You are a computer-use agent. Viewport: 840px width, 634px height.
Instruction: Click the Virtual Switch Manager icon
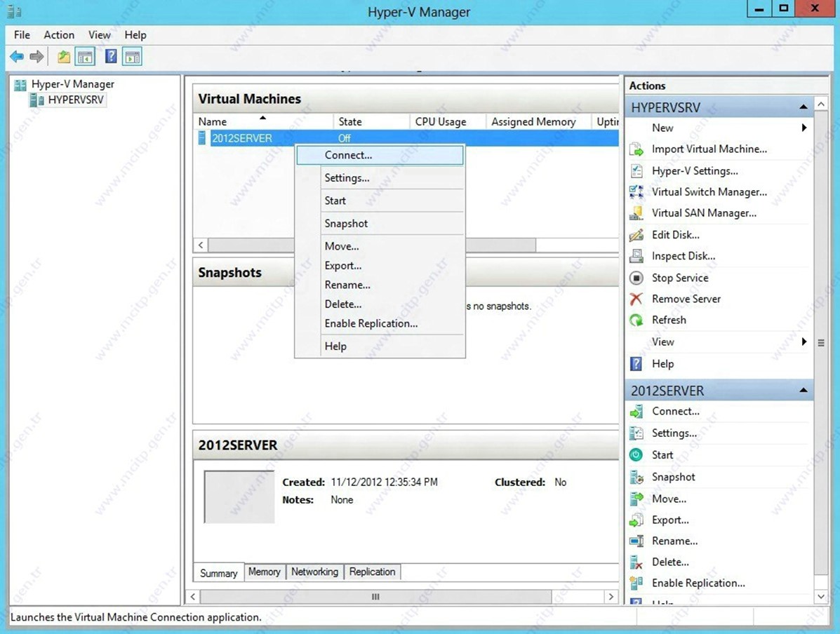point(636,191)
